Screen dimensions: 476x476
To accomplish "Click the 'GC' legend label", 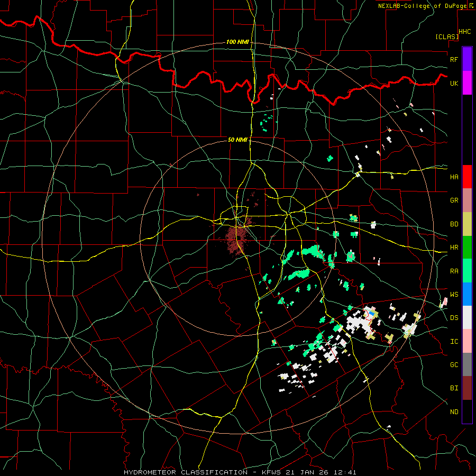I will click(x=454, y=365).
